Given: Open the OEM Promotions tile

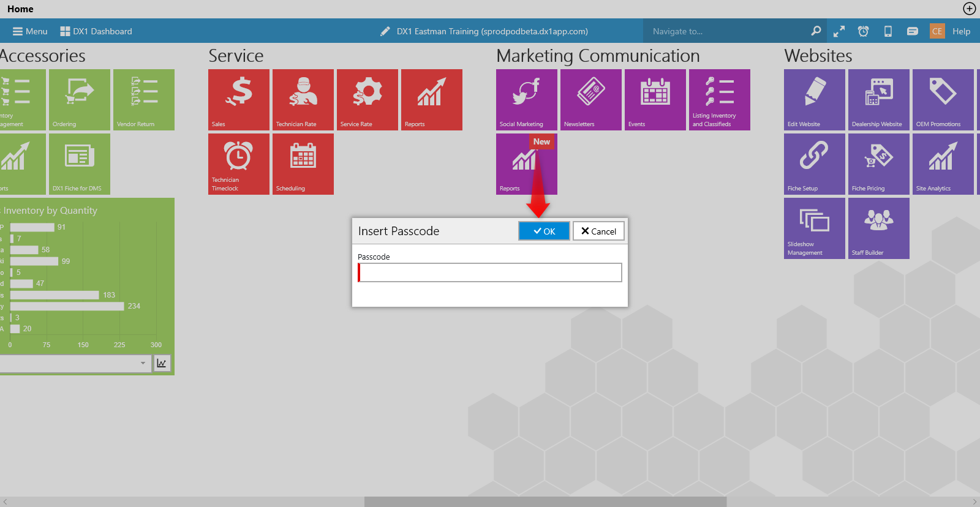Looking at the screenshot, I should 943,100.
